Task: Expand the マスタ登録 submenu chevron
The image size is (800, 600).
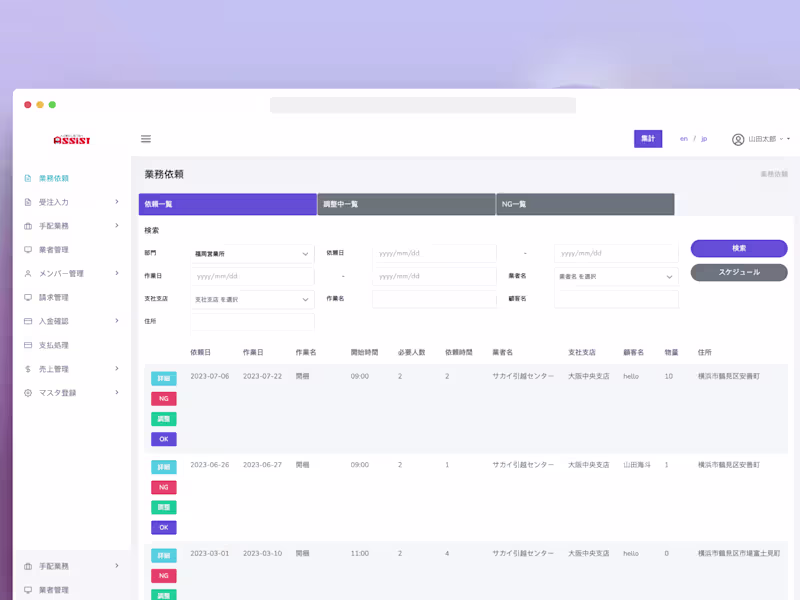Action: [117, 392]
